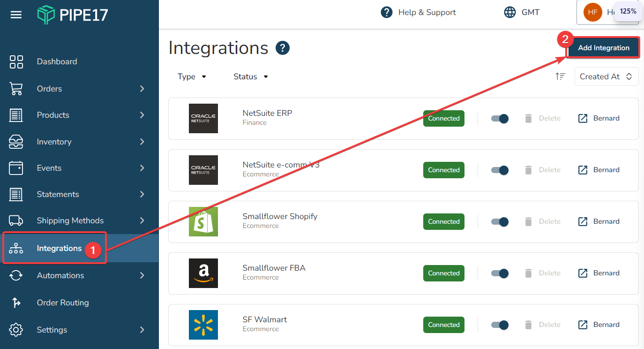This screenshot has width=644, height=349.
Task: Expand the Events submenu chevron
Action: point(142,168)
